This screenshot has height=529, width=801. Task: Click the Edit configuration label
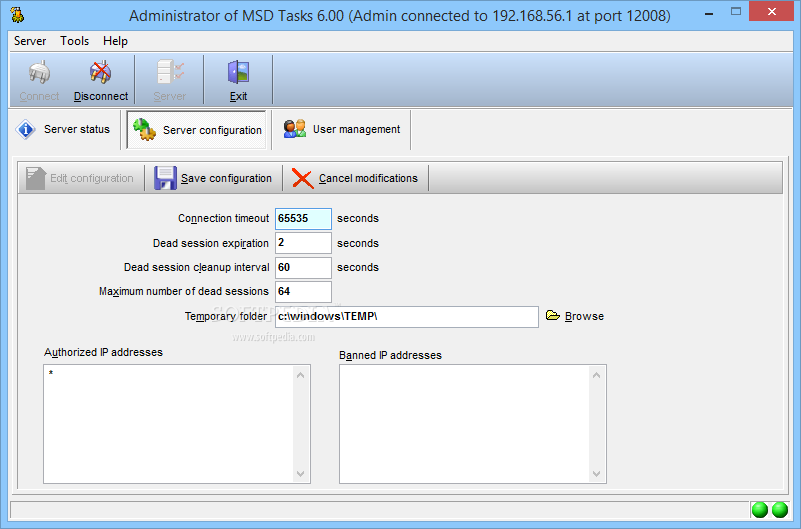point(91,178)
